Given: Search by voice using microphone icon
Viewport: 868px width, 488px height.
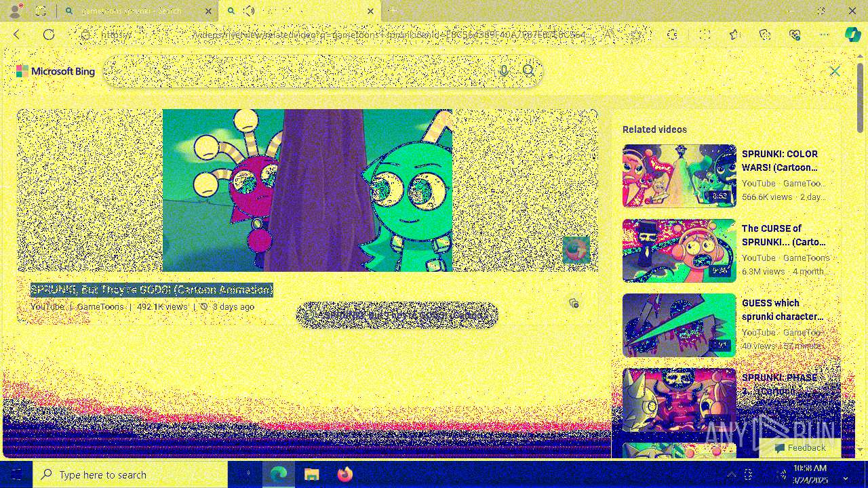Looking at the screenshot, I should [504, 71].
